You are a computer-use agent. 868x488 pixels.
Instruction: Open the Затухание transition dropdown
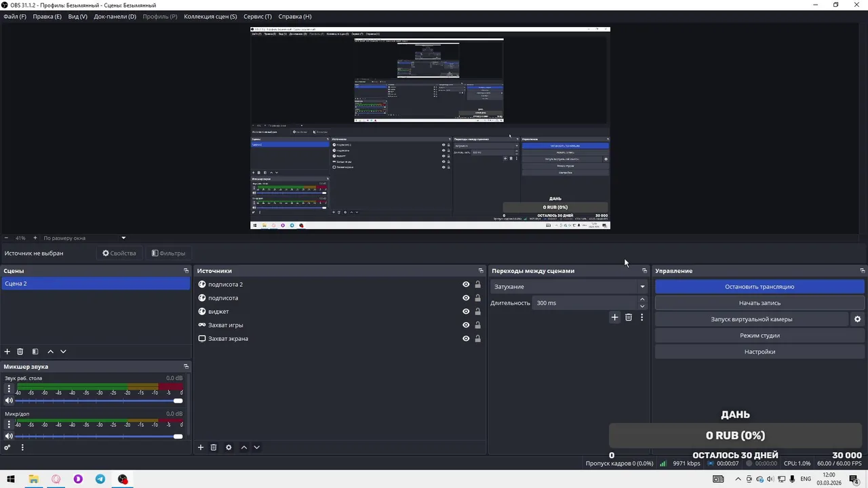pyautogui.click(x=568, y=287)
